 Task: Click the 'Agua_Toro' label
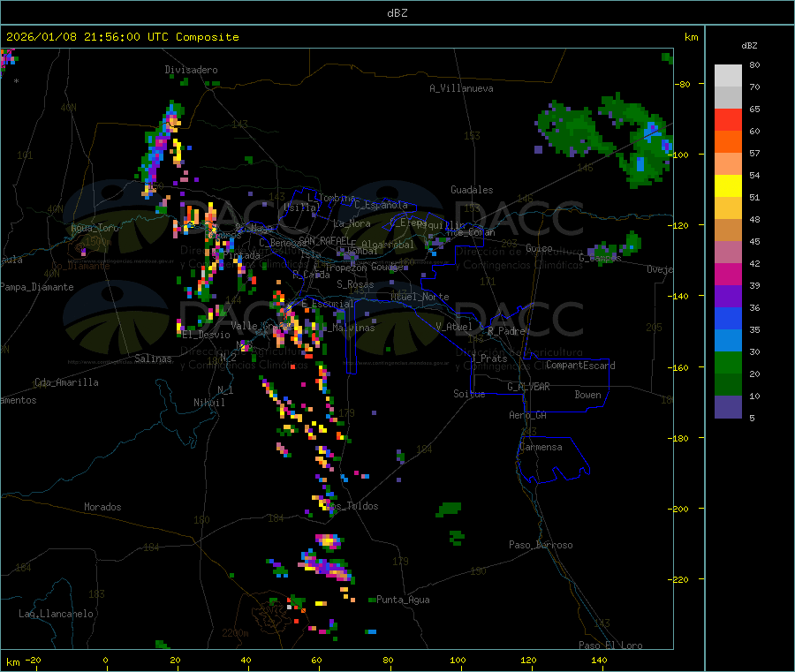(95, 228)
